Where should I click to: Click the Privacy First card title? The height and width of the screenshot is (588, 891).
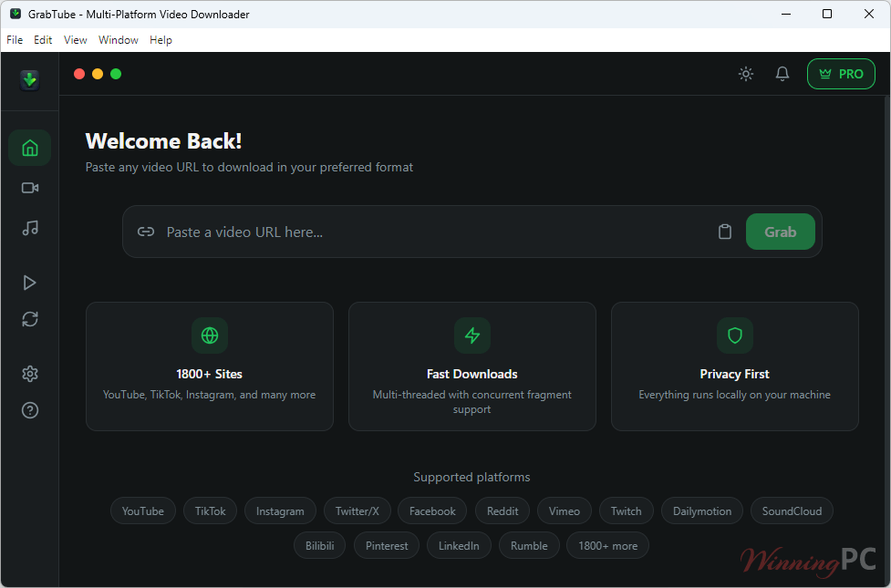[x=735, y=374]
